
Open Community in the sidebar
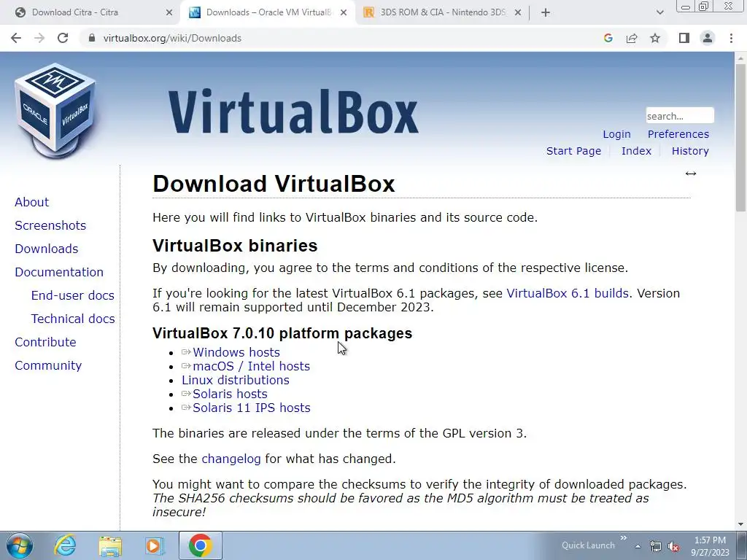pyautogui.click(x=48, y=365)
